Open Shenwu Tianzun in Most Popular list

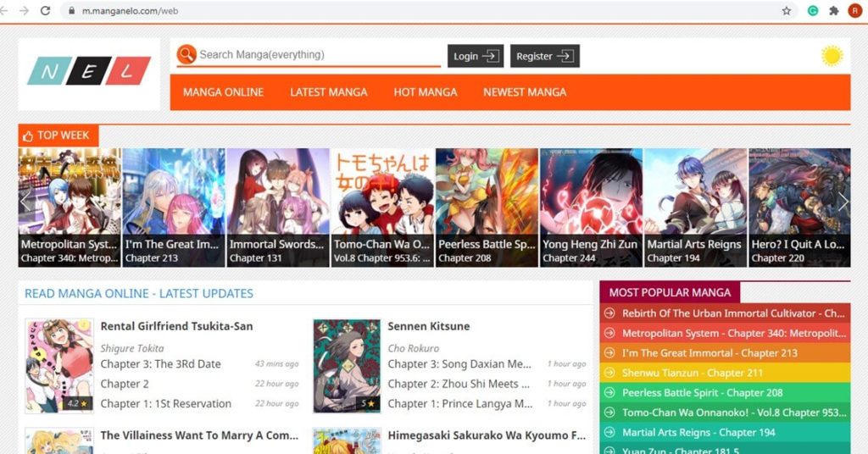(x=692, y=373)
